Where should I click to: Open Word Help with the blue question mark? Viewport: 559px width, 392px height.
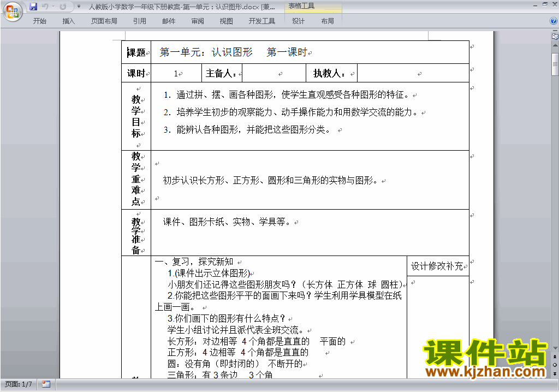[x=554, y=21]
